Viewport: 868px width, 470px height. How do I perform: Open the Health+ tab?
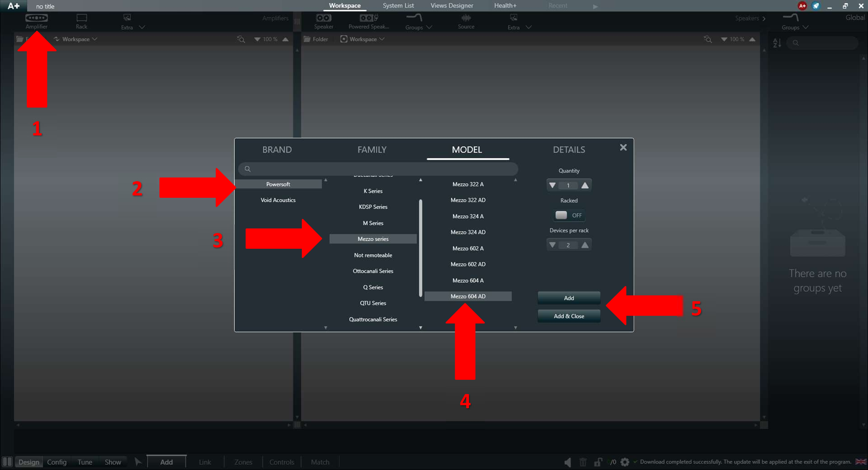[505, 6]
